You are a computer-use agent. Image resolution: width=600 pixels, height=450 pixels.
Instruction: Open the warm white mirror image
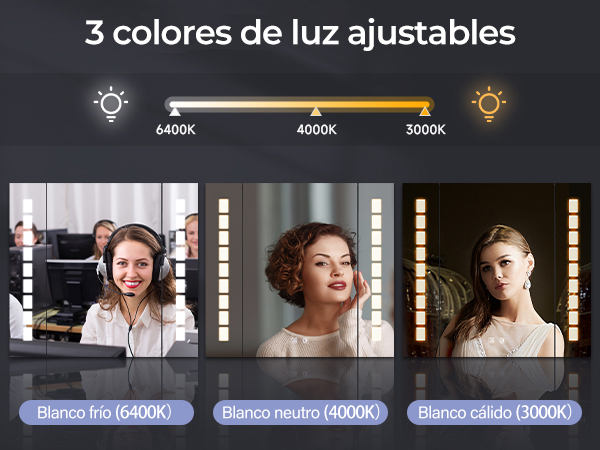click(x=497, y=270)
